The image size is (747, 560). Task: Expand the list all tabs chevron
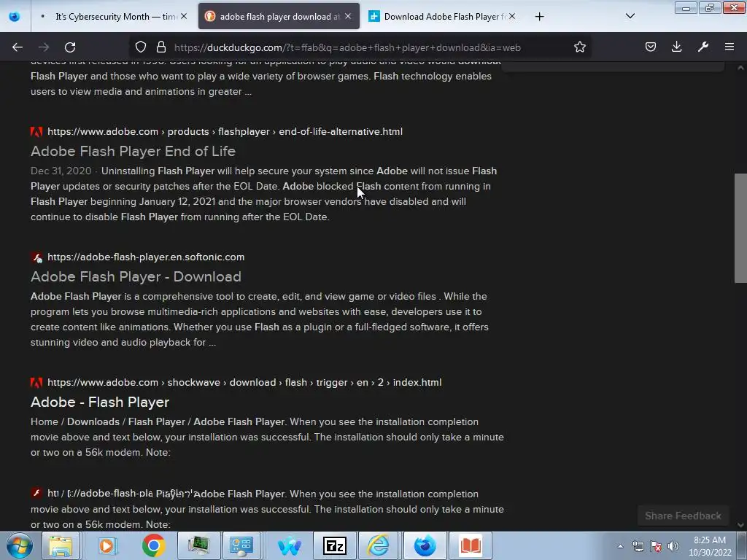(x=630, y=16)
